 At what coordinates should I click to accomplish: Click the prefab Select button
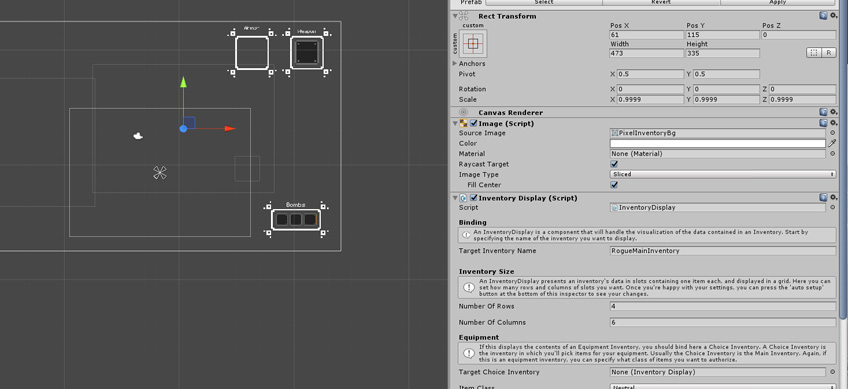click(544, 2)
